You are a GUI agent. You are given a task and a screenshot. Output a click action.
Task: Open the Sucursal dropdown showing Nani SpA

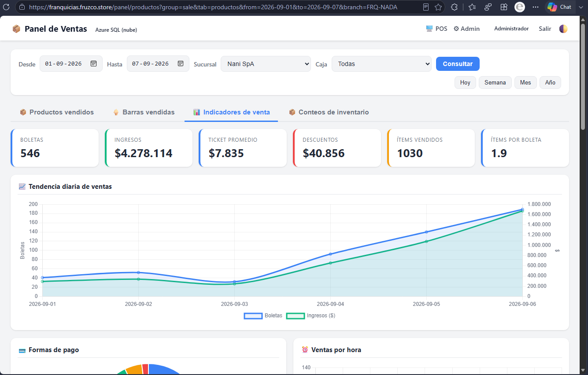[x=266, y=64]
